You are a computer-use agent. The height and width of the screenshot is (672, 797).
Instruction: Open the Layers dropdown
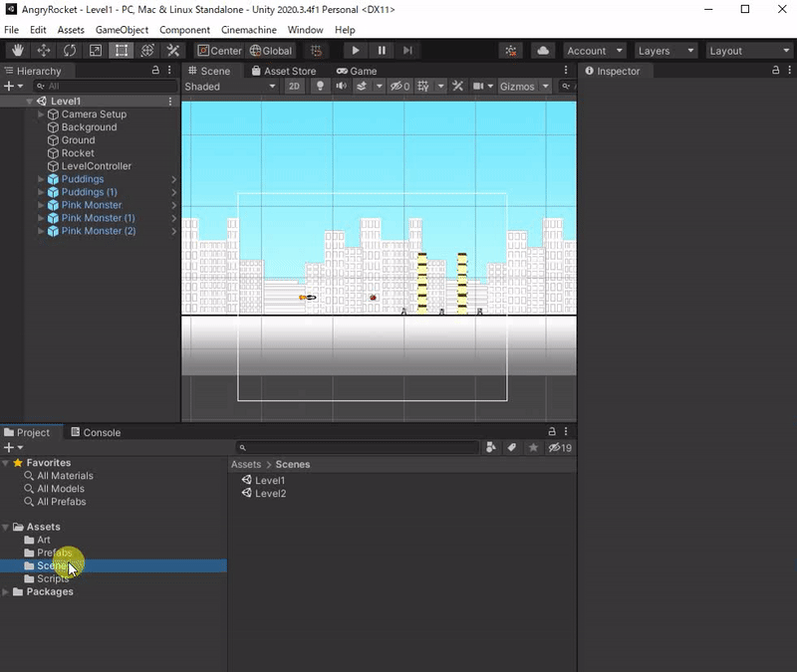point(665,51)
